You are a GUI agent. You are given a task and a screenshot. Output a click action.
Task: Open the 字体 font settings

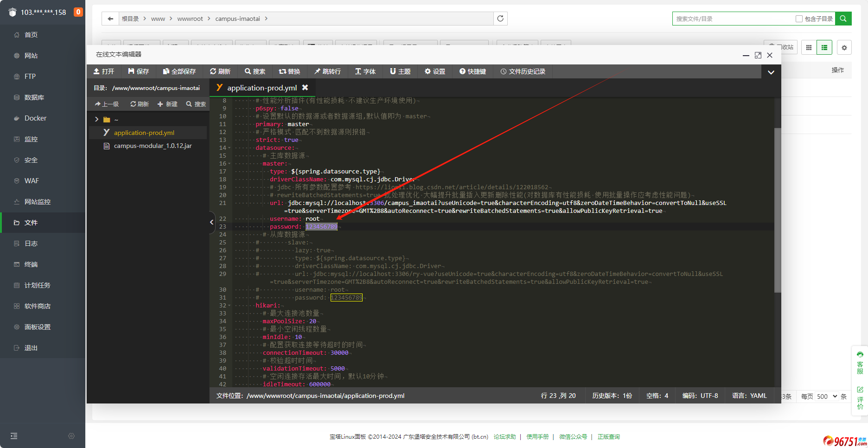pos(365,71)
